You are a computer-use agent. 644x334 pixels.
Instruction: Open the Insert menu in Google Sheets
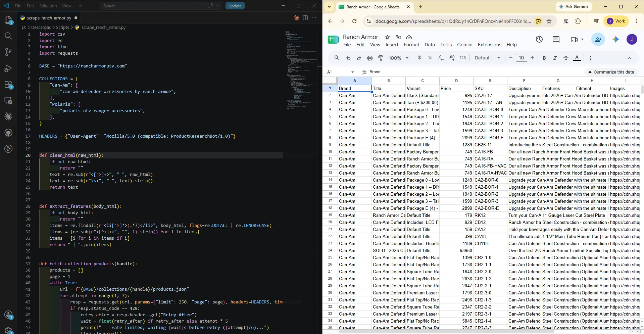click(392, 45)
